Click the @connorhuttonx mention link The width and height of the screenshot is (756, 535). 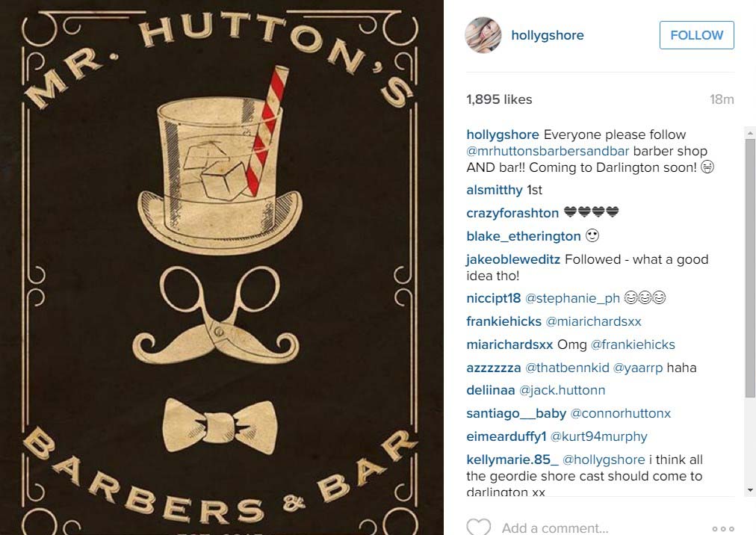pyautogui.click(x=621, y=413)
